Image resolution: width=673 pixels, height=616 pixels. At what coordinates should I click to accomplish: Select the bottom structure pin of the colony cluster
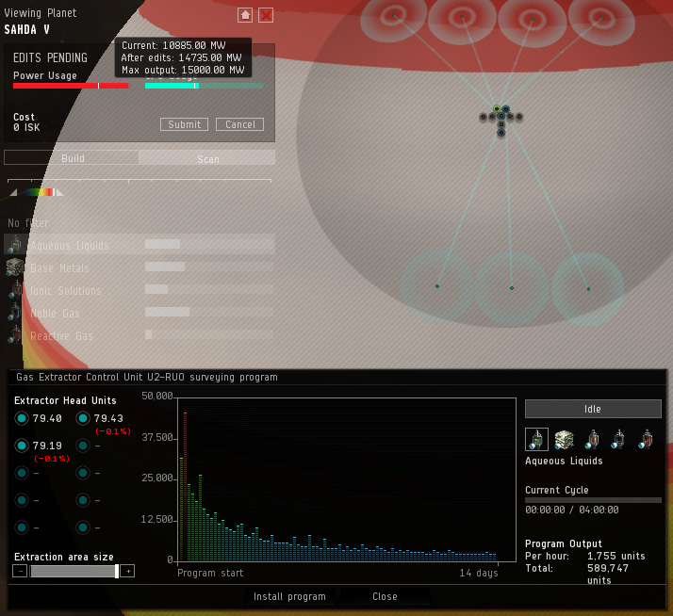point(501,133)
